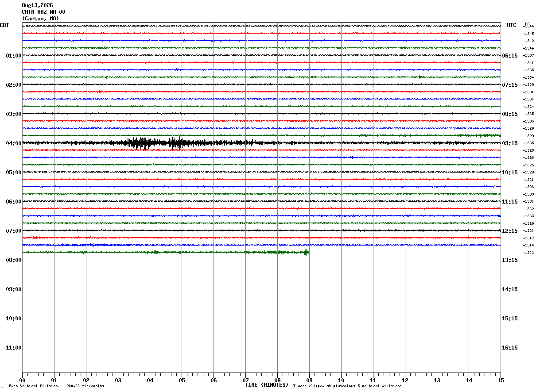Click the 16:15 UTC time label

point(510,348)
